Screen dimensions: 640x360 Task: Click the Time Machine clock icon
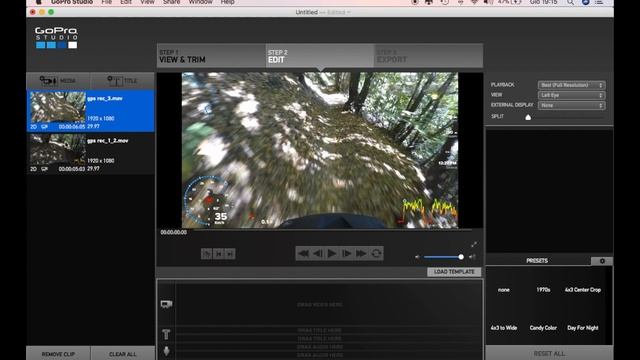pyautogui.click(x=444, y=2)
